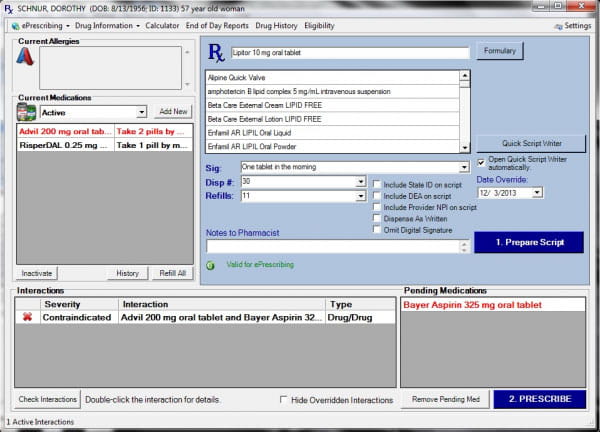Image resolution: width=600 pixels, height=432 pixels.
Task: Check Dispense As Written option
Action: click(x=376, y=218)
